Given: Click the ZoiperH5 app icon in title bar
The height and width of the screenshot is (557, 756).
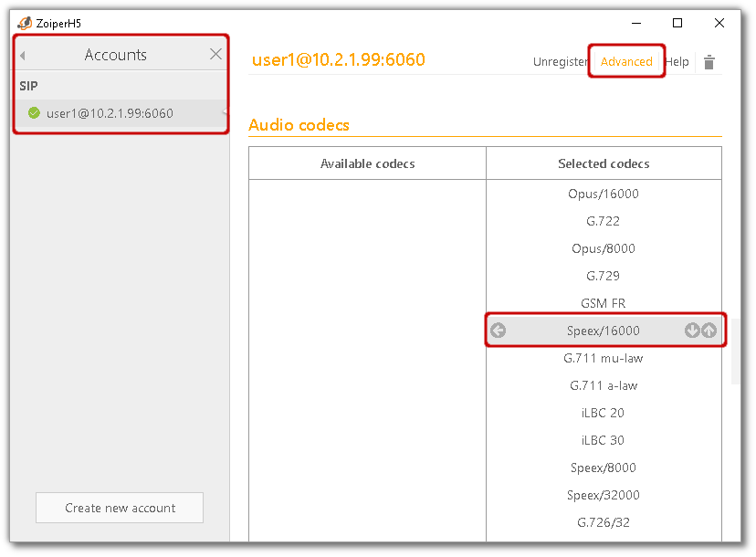Looking at the screenshot, I should point(25,23).
